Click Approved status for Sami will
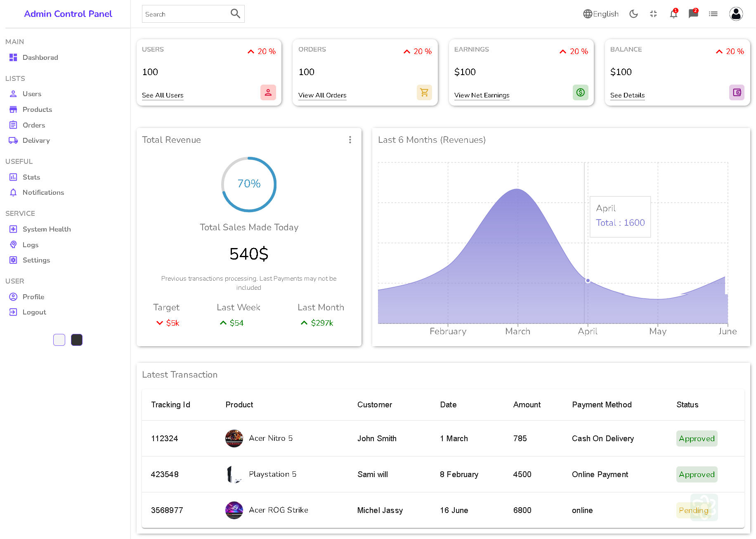 697,474
